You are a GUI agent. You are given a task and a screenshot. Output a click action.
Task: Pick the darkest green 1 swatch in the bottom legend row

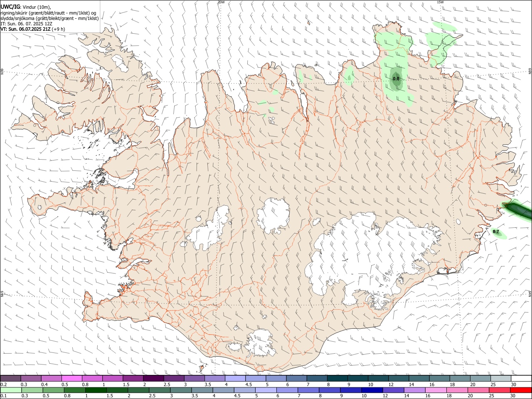(96, 390)
